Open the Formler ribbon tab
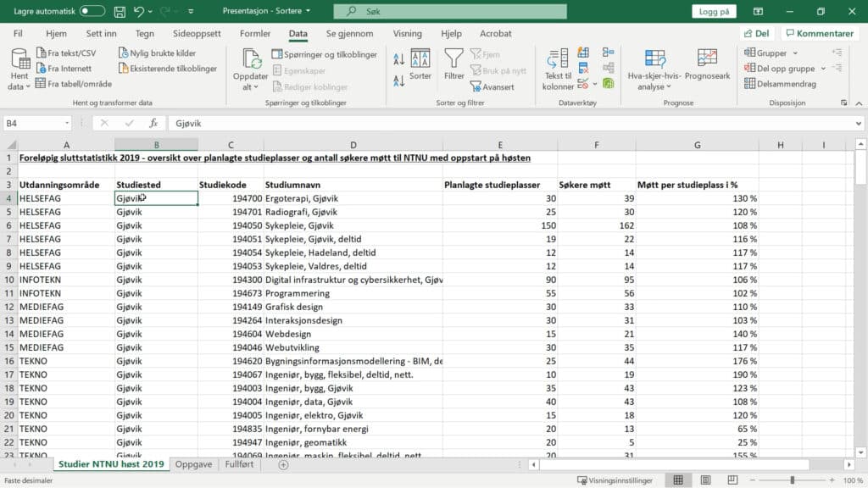The image size is (868, 488). (x=255, y=34)
